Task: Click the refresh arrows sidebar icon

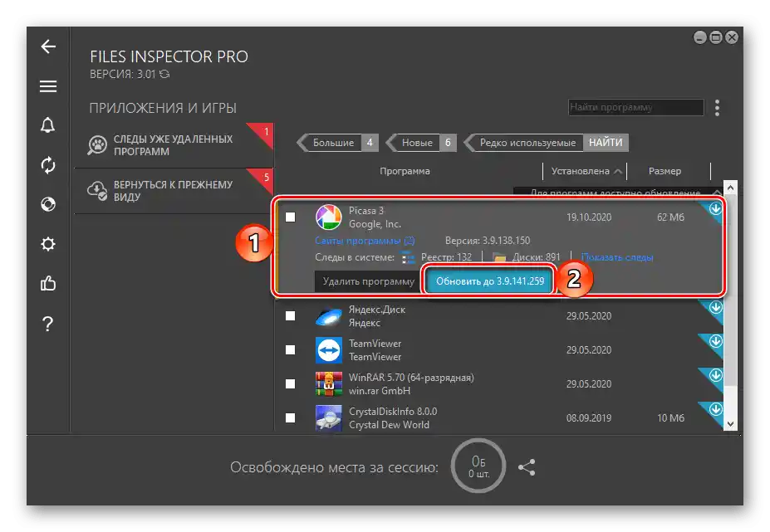Action: 48,165
